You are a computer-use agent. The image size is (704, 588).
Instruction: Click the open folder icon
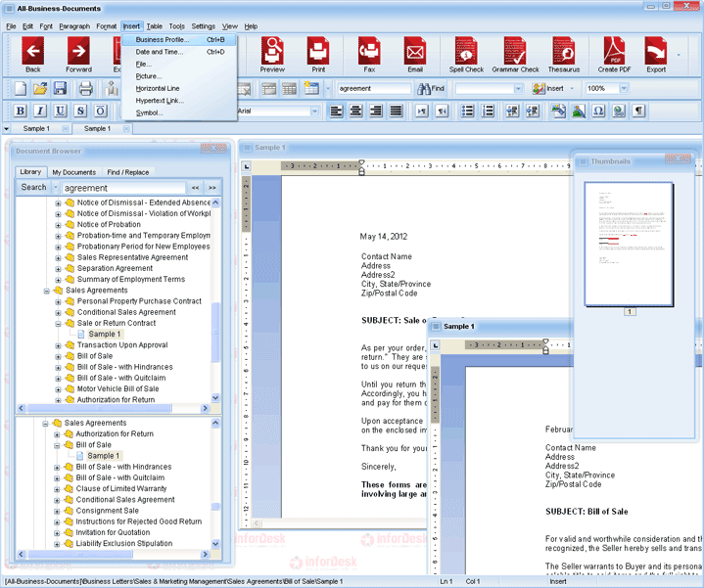point(40,88)
